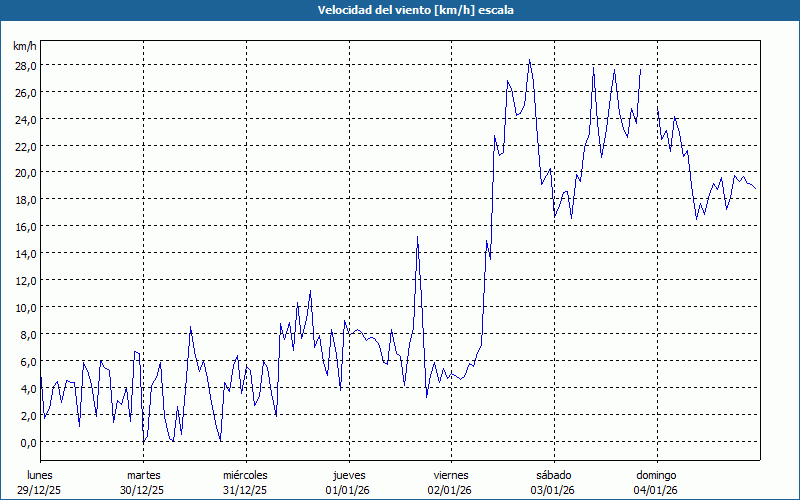
Task: Click the 28,0 value on the vertical axis
Action: click(25, 65)
